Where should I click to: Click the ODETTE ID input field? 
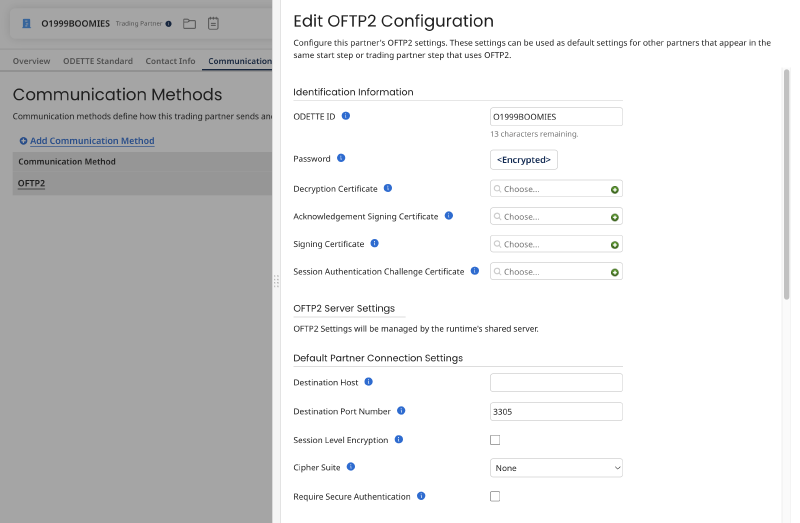(x=556, y=116)
